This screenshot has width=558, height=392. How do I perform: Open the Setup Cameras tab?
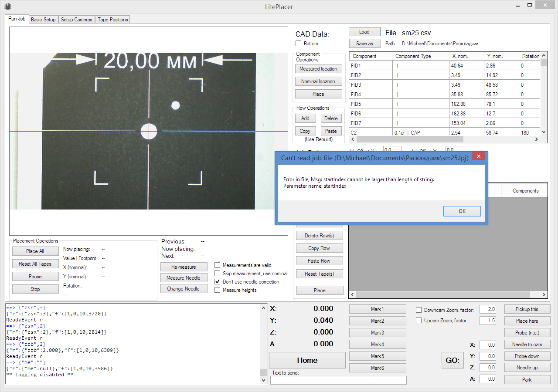click(77, 20)
